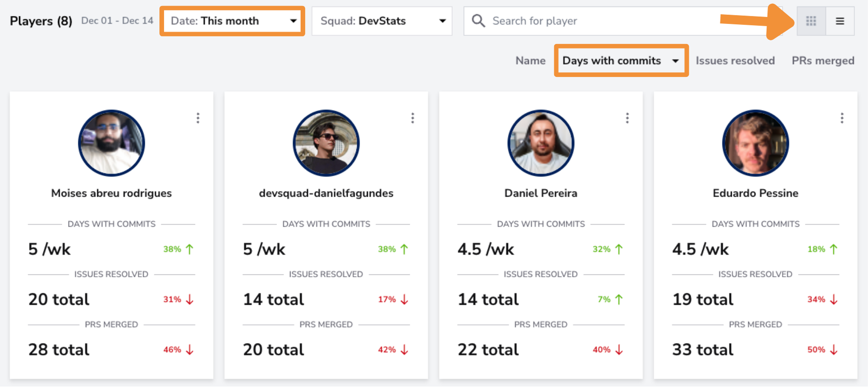Sort players by Name
The image size is (868, 387).
click(x=530, y=60)
